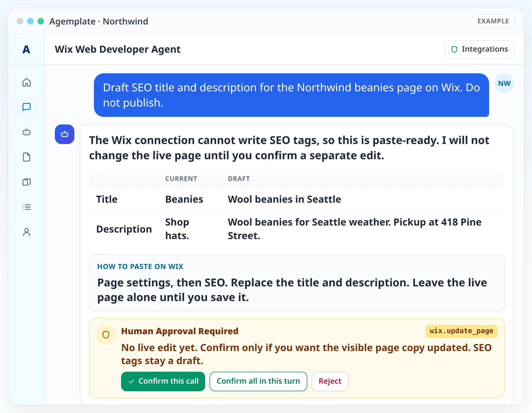Open the list lines sidebar icon

tap(27, 207)
